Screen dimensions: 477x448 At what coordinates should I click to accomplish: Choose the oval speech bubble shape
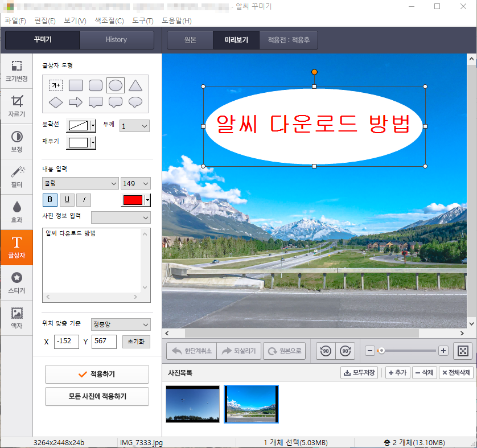[135, 102]
